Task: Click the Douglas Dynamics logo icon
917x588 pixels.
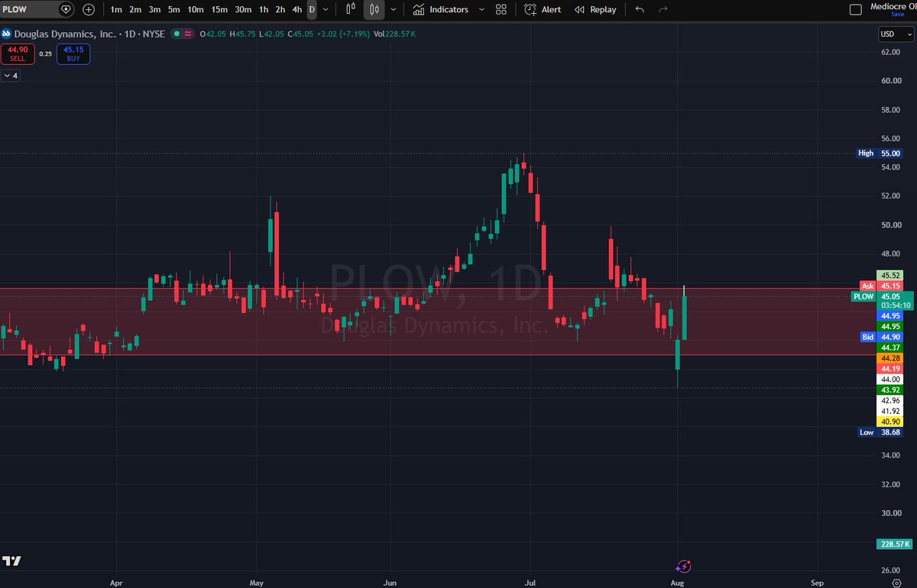Action: click(6, 34)
